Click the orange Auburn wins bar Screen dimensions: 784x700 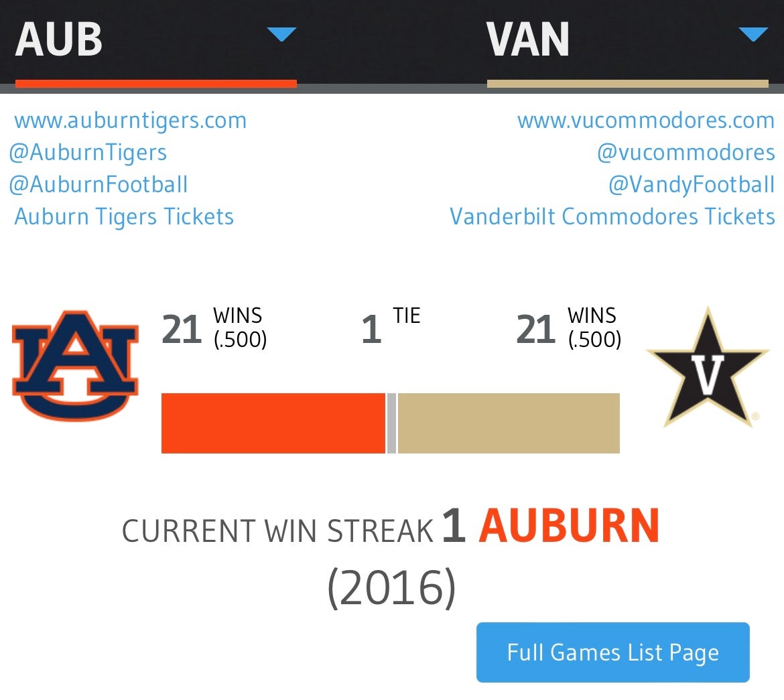[273, 423]
